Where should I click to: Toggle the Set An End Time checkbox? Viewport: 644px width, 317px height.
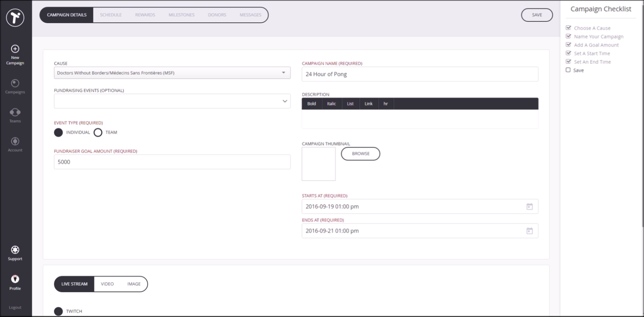[568, 62]
